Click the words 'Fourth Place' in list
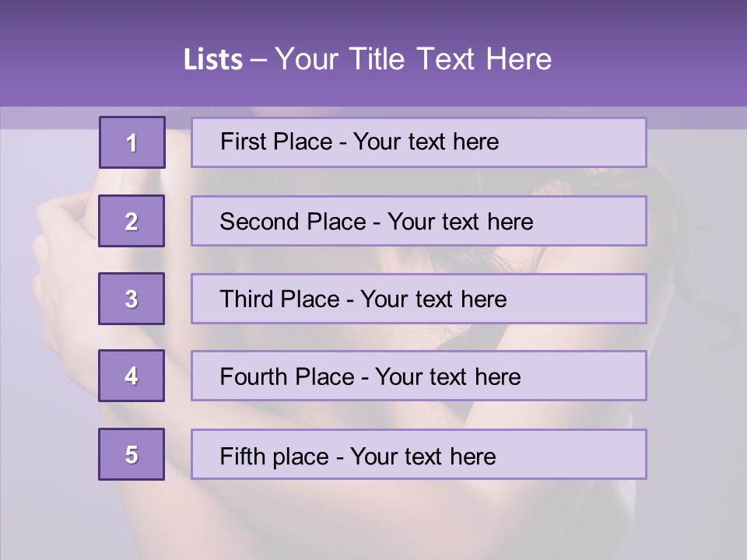Screen dimensions: 747x560 (287, 376)
